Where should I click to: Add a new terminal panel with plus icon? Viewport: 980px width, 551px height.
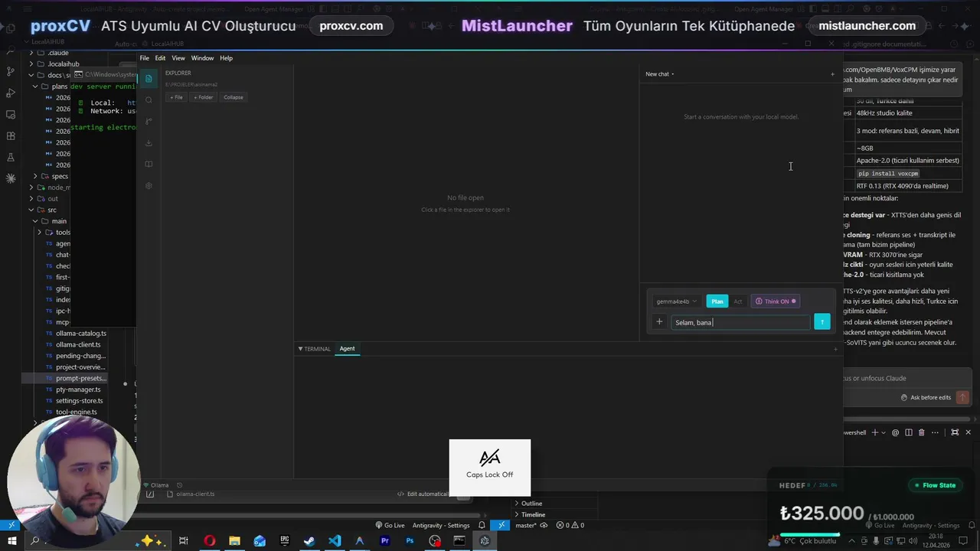[x=835, y=349]
